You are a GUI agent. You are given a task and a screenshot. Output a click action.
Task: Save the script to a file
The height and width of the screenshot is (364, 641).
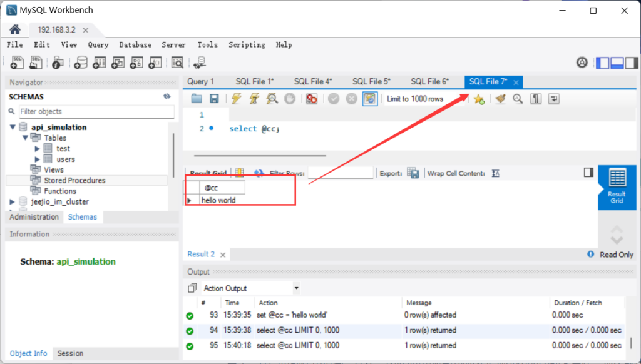214,98
